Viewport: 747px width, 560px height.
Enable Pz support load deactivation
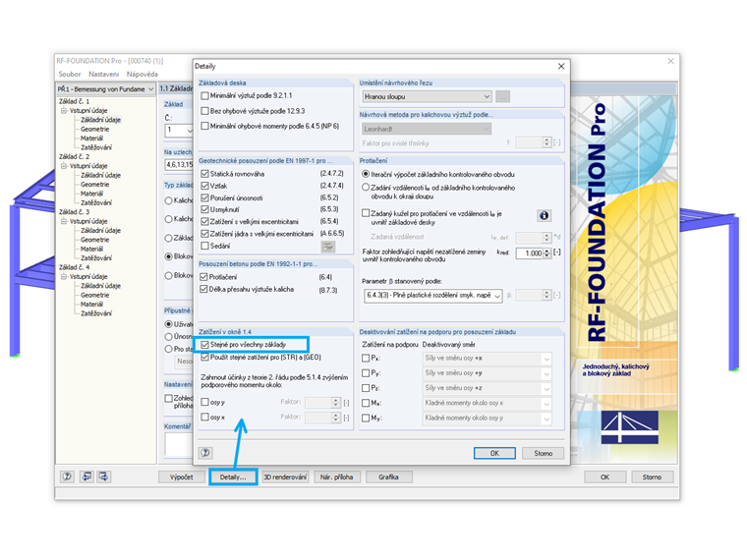(366, 388)
